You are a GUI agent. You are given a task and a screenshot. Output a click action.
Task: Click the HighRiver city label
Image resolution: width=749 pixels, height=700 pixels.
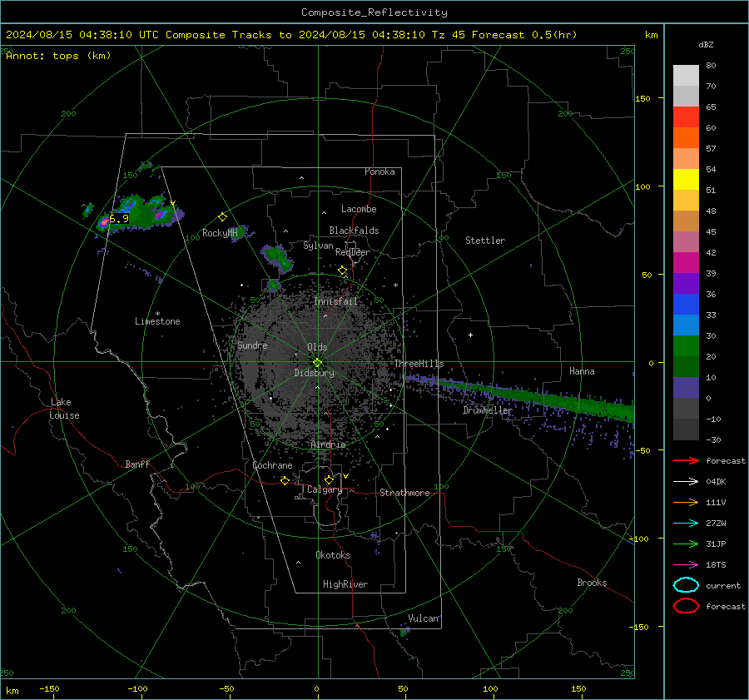(x=345, y=584)
